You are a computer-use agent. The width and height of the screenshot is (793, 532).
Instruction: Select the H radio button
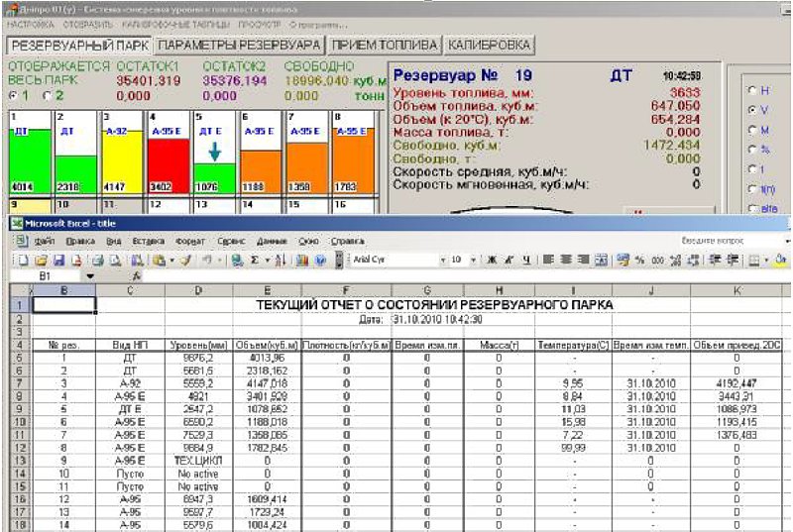coord(752,90)
